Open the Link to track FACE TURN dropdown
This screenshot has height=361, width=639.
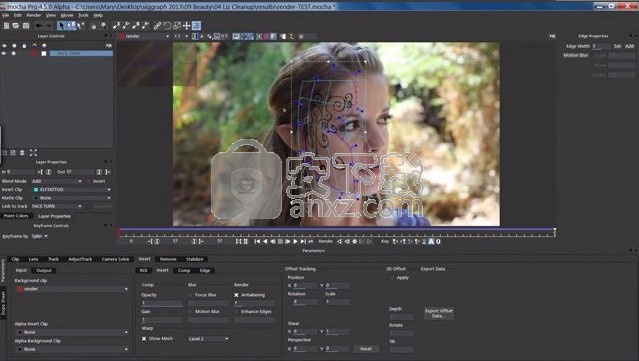(x=57, y=207)
